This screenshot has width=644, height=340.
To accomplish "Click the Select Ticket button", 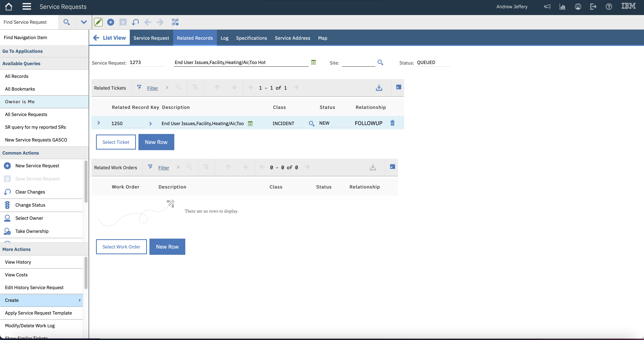I will tap(116, 142).
